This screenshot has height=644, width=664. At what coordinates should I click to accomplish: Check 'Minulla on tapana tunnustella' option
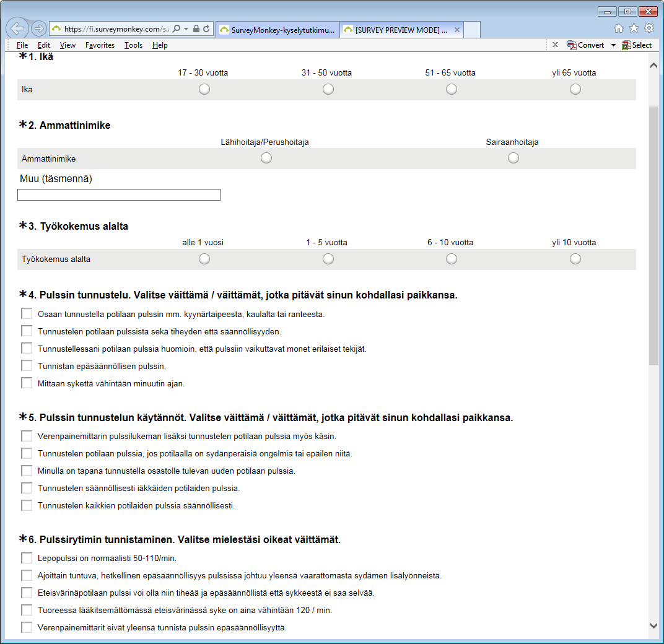coord(27,471)
